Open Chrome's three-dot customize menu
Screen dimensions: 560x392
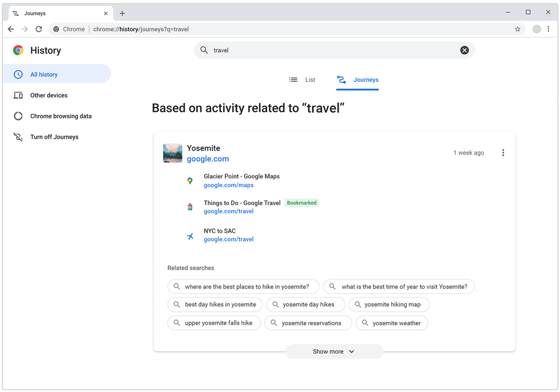pos(548,28)
